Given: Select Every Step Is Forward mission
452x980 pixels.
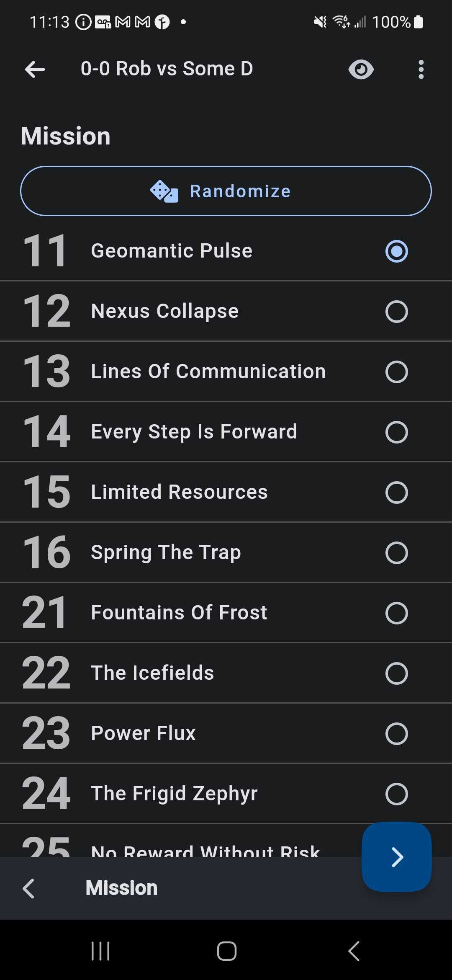Looking at the screenshot, I should click(x=396, y=432).
